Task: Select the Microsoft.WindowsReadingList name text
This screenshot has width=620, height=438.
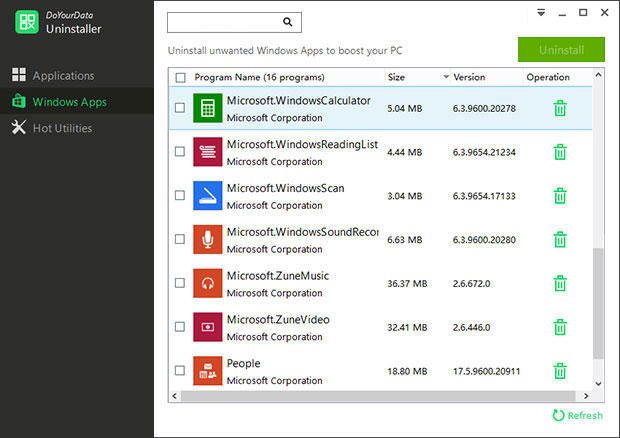Action: pyautogui.click(x=302, y=145)
